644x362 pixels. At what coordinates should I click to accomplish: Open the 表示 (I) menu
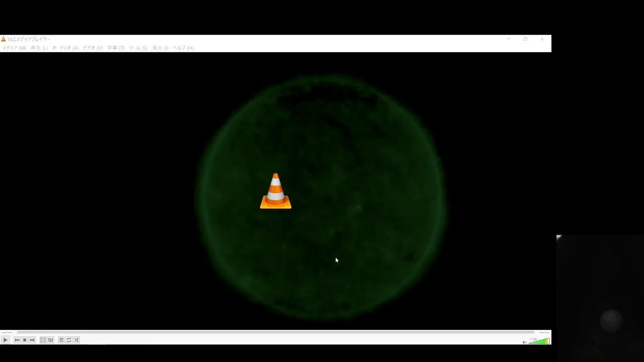point(160,48)
